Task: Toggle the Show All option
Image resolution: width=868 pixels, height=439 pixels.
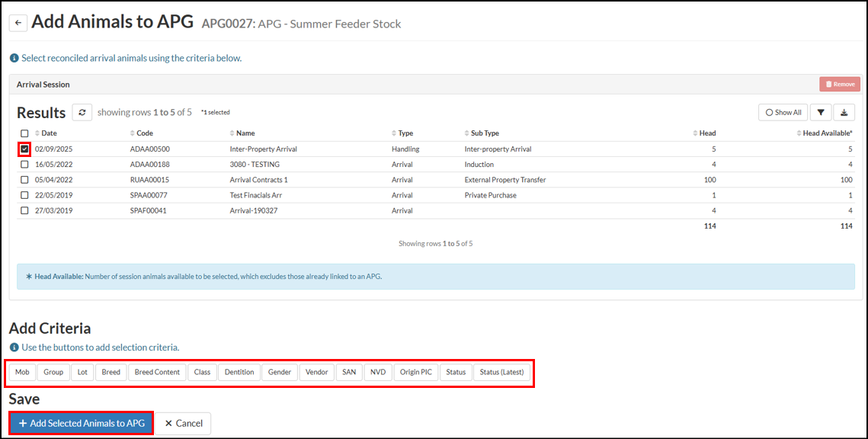Action: click(782, 112)
